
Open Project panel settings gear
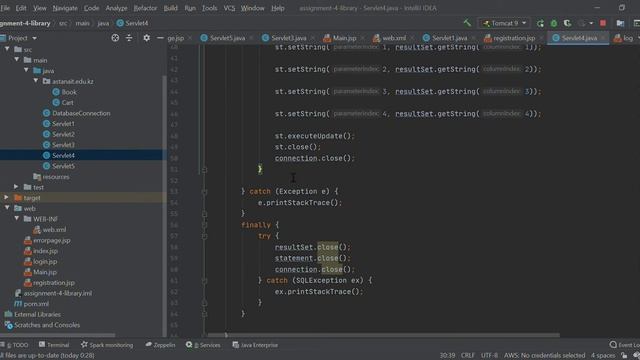pos(147,38)
